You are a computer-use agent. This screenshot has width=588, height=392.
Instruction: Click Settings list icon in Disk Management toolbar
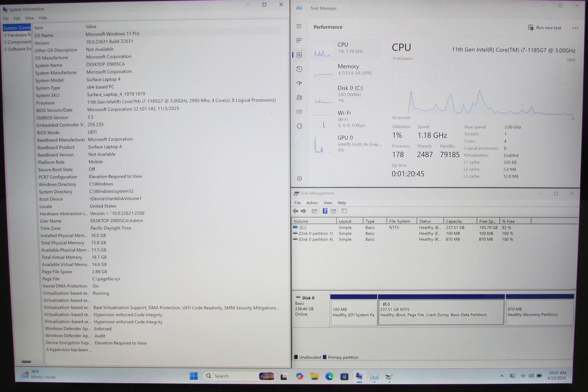[x=344, y=211]
